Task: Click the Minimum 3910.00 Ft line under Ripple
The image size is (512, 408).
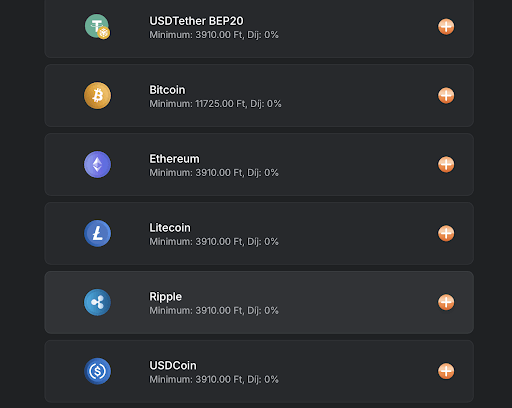Action: [x=214, y=310]
